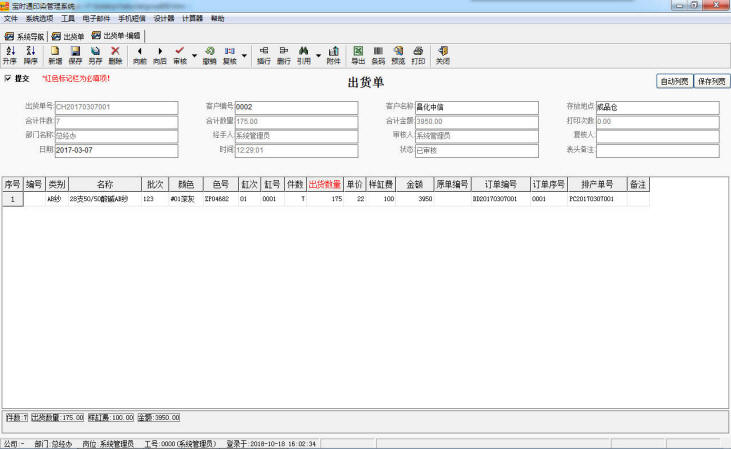Click the 复核 recheck icon

(229, 55)
